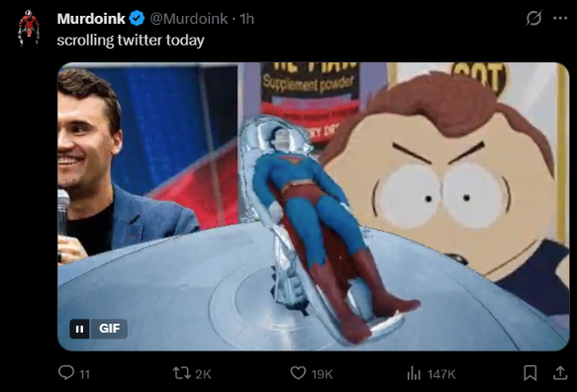Screen dimensions: 577x392
Task: Click the 2K repost count
Action: [x=203, y=374]
